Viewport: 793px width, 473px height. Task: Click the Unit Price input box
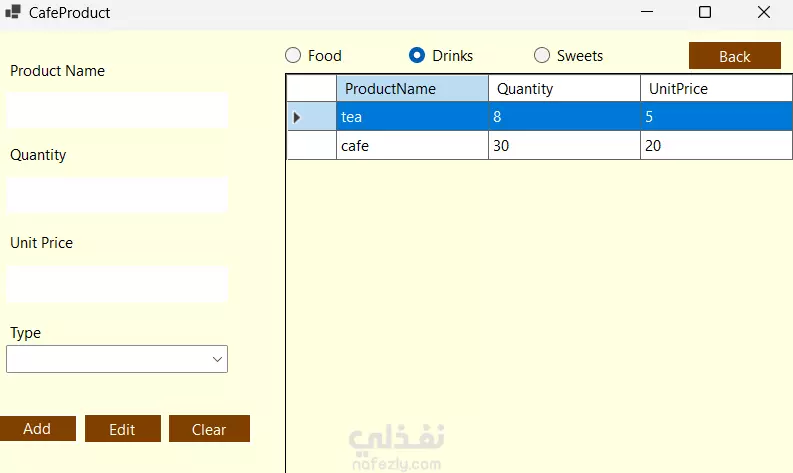point(118,284)
